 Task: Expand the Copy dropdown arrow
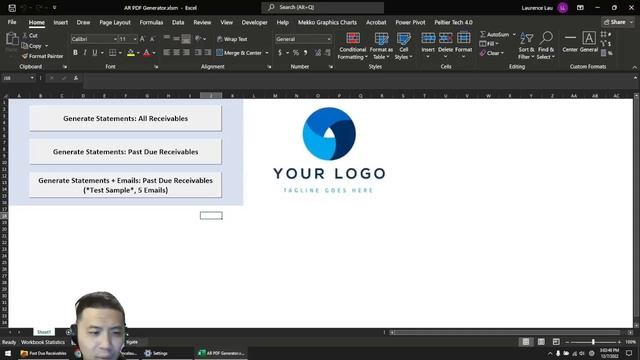[x=47, y=46]
